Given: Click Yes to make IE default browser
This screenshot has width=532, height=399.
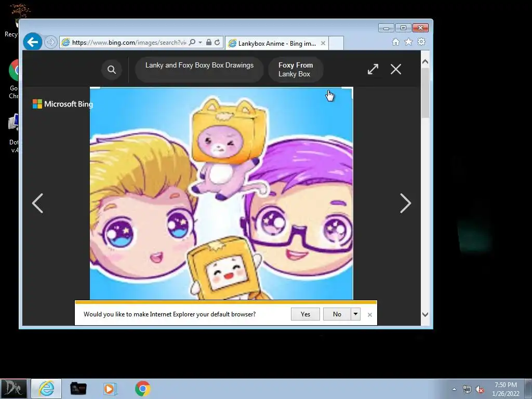Looking at the screenshot, I should [x=305, y=314].
